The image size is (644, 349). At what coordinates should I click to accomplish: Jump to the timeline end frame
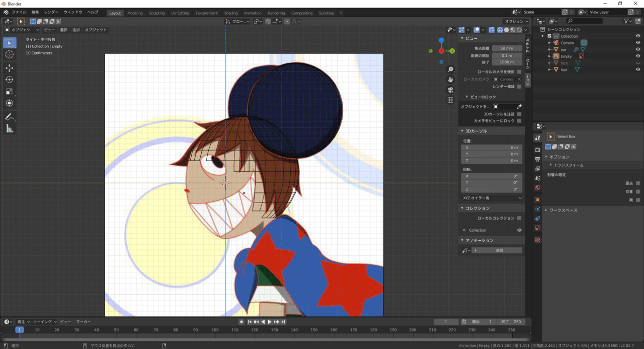(x=283, y=322)
